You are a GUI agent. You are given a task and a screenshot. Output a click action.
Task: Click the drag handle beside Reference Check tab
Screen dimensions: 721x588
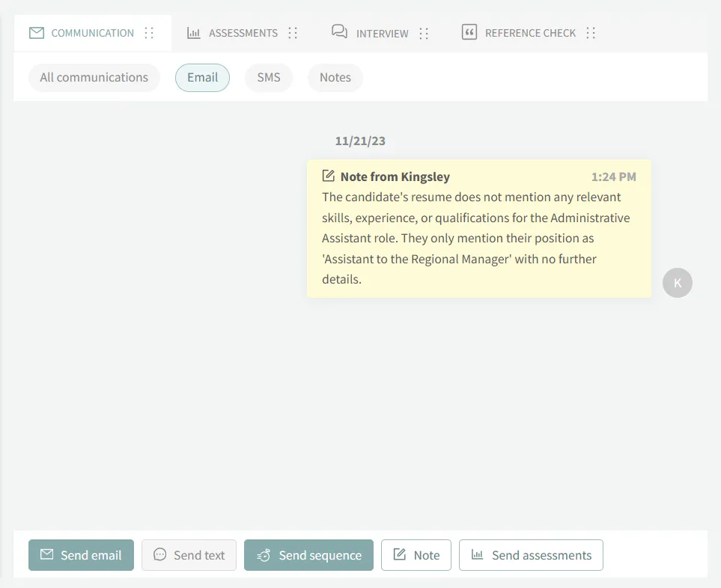pos(591,33)
